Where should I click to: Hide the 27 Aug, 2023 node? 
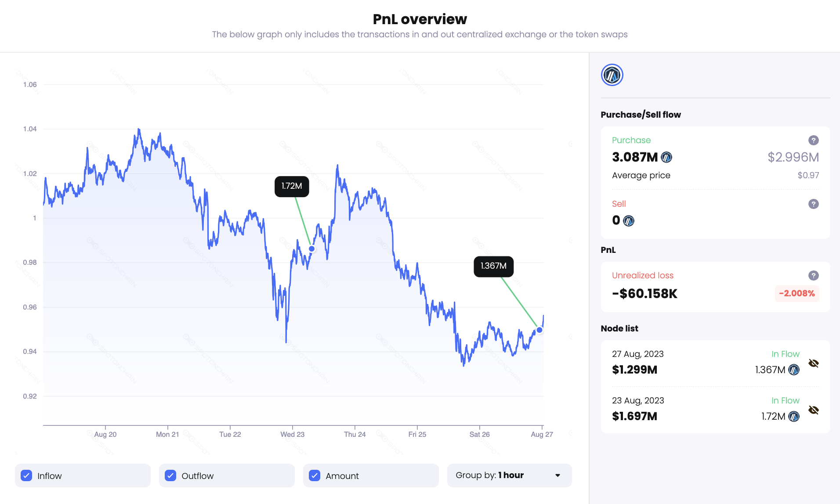pyautogui.click(x=813, y=364)
